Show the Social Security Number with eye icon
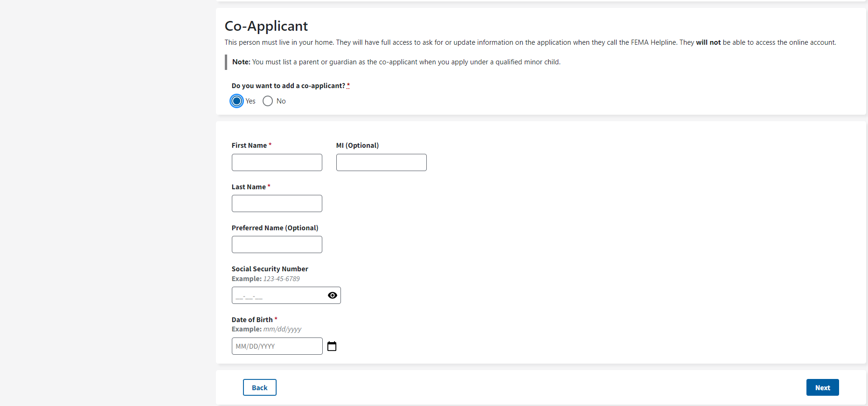The image size is (868, 406). pyautogui.click(x=332, y=296)
